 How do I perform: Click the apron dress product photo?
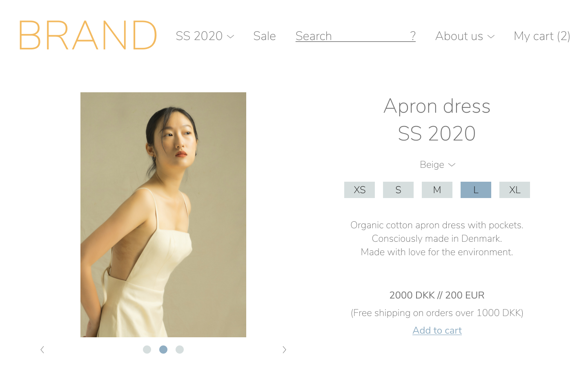click(x=163, y=215)
